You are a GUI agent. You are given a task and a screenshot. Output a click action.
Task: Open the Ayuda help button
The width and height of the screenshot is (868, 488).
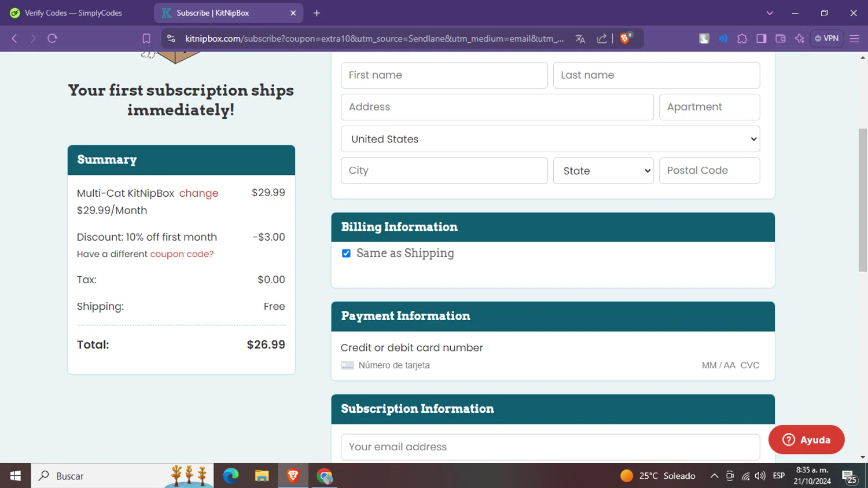[806, 440]
